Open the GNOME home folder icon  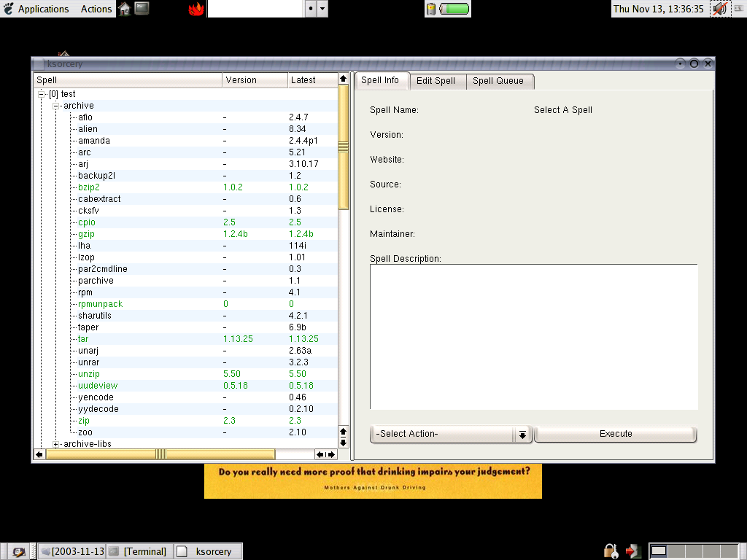[124, 9]
